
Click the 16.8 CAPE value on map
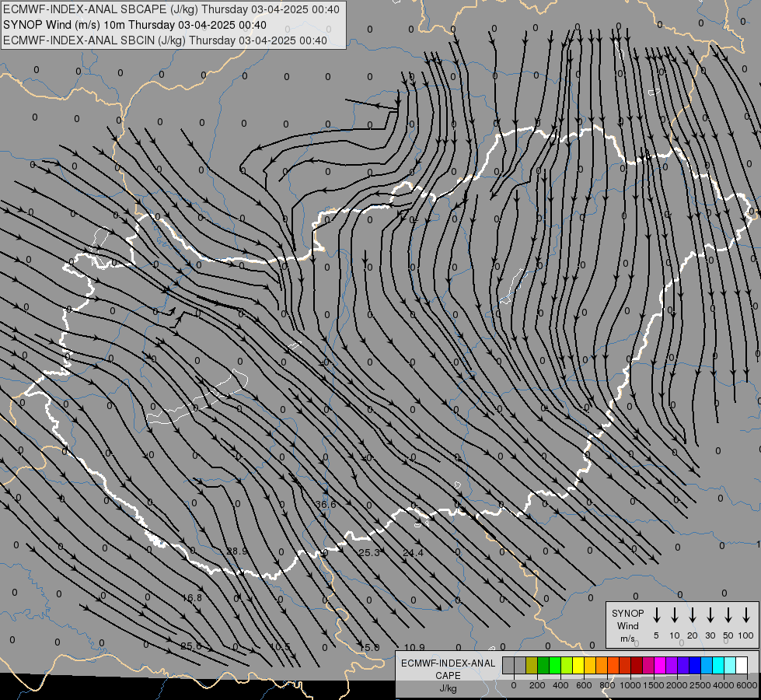point(192,598)
